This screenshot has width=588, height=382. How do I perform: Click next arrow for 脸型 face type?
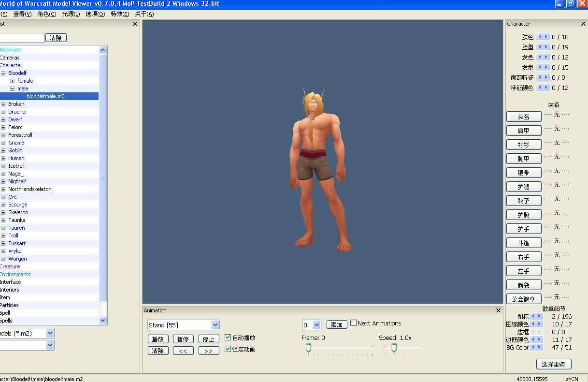(546, 47)
